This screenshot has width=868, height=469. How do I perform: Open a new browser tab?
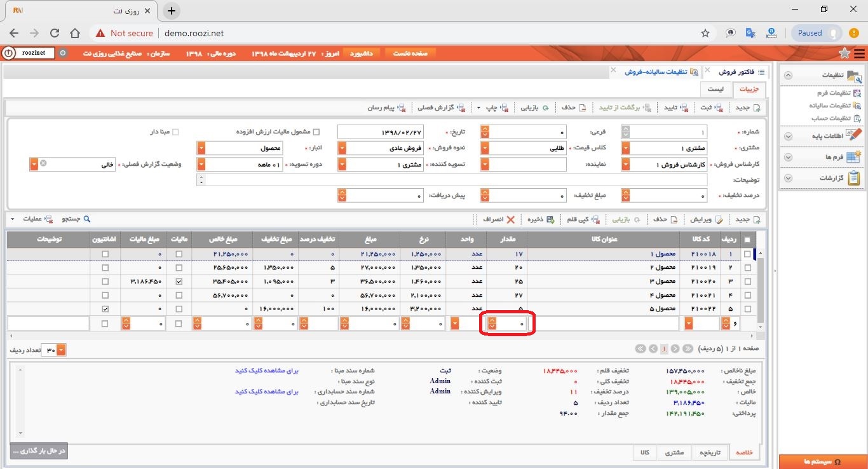(x=172, y=11)
